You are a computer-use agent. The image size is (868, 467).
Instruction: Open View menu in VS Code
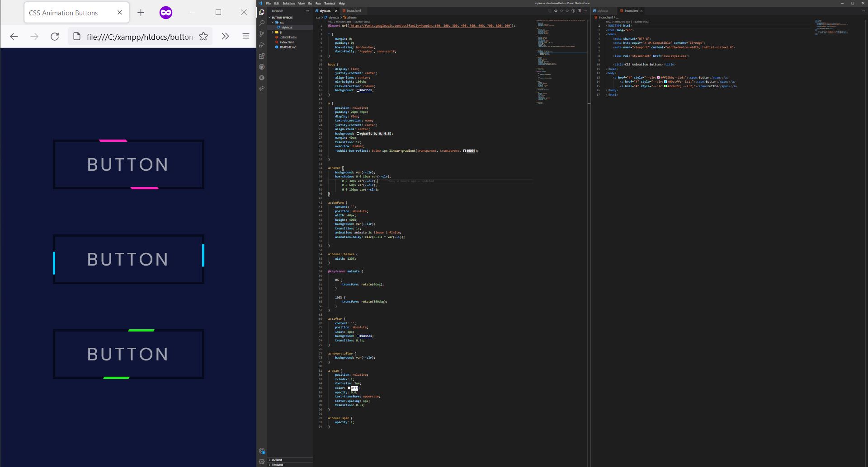(302, 3)
